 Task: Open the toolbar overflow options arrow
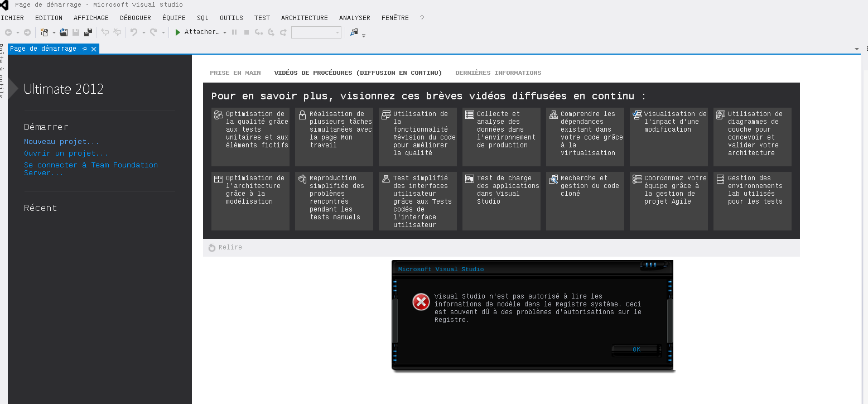pos(364,35)
